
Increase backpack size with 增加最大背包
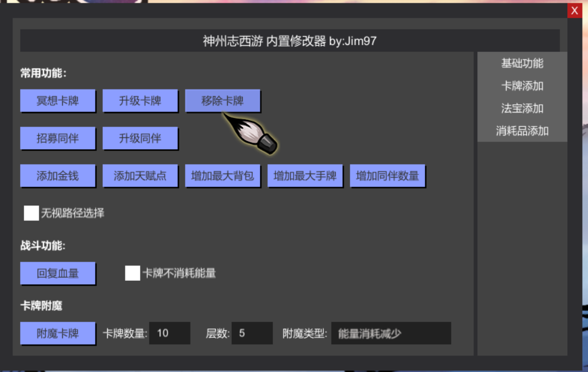223,176
